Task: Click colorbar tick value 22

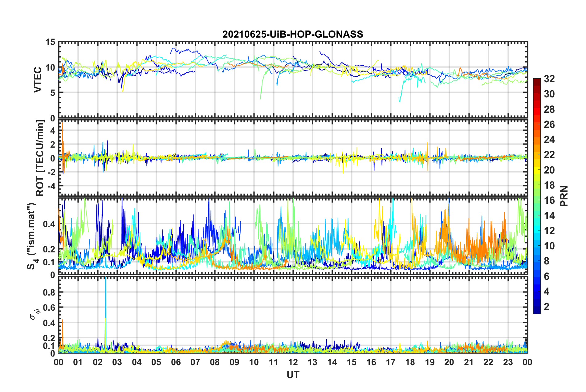Action: click(x=549, y=155)
